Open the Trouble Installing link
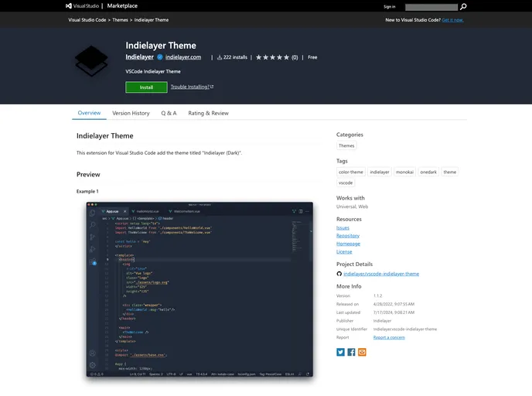Screen dimensions: 532x396 point(192,87)
